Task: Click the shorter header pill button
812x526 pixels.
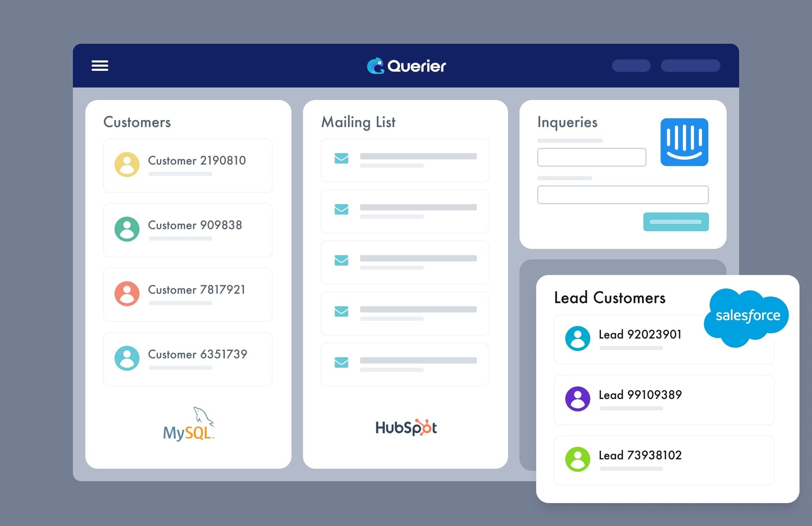Action: pos(631,66)
